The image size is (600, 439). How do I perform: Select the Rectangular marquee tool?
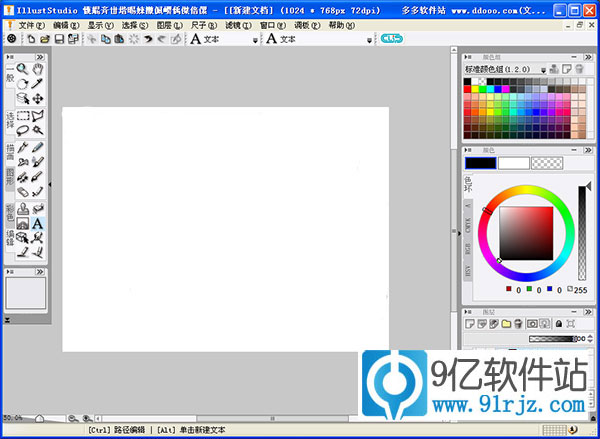pyautogui.click(x=23, y=116)
